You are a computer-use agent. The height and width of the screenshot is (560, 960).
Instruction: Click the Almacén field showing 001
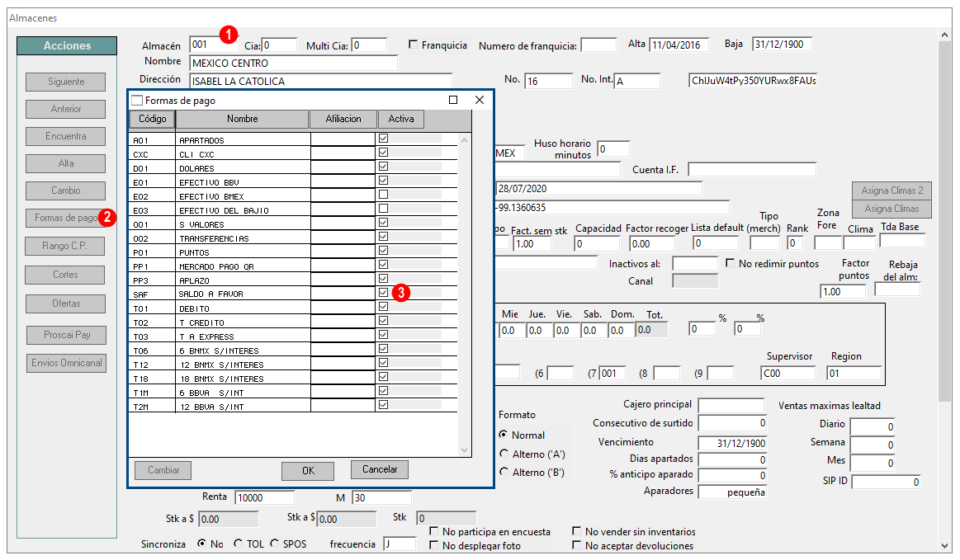tap(215, 45)
